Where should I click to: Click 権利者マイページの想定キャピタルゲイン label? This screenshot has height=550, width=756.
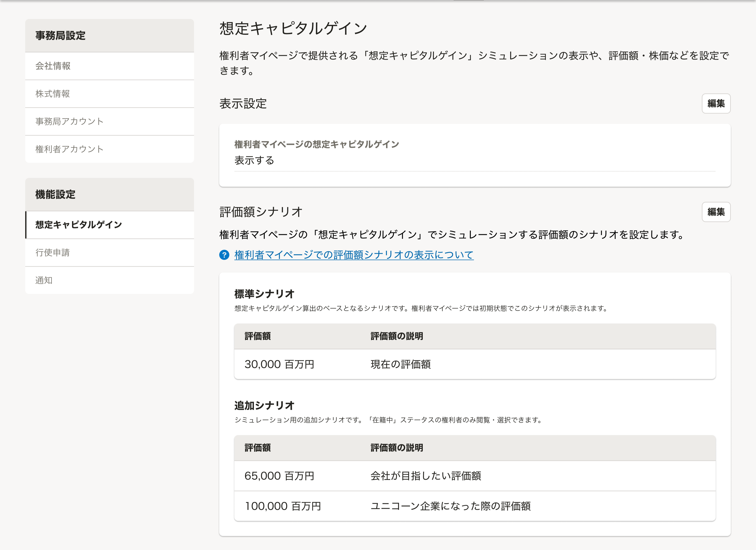317,144
